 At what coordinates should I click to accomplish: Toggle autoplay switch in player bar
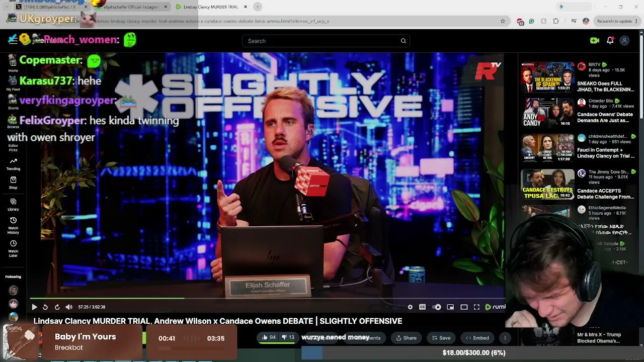437,307
